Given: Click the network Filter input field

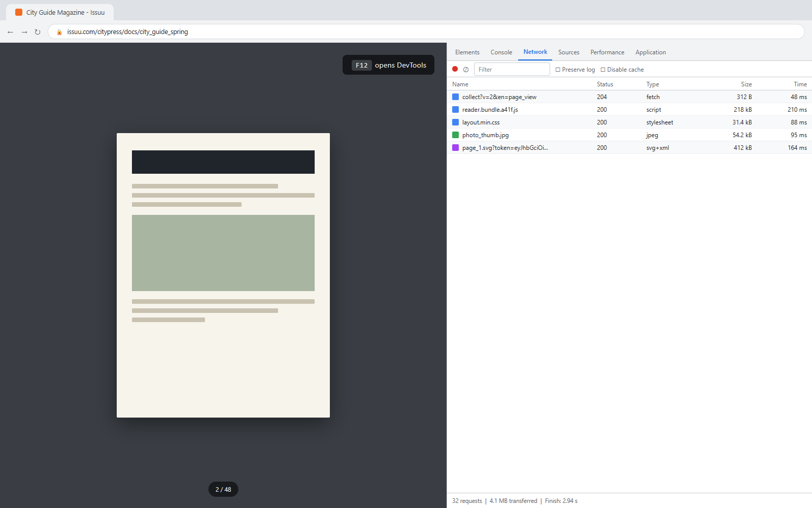Looking at the screenshot, I should [x=512, y=69].
